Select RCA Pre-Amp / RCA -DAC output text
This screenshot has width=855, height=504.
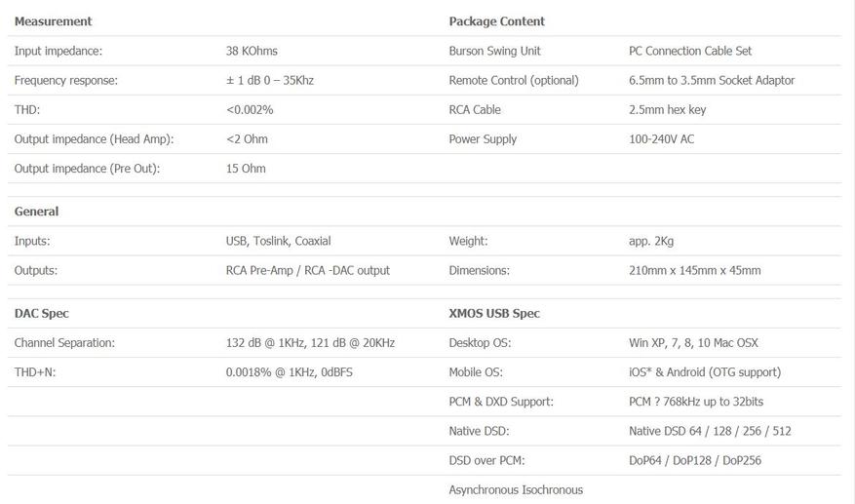[x=307, y=271]
